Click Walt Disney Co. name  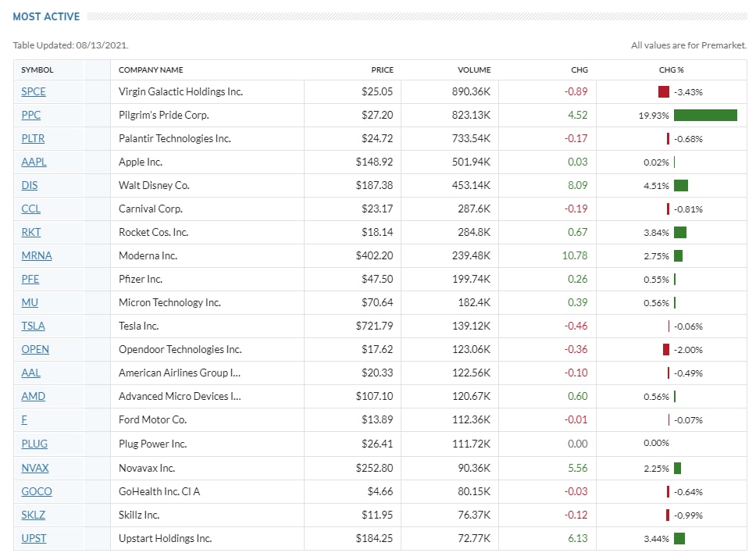(155, 185)
